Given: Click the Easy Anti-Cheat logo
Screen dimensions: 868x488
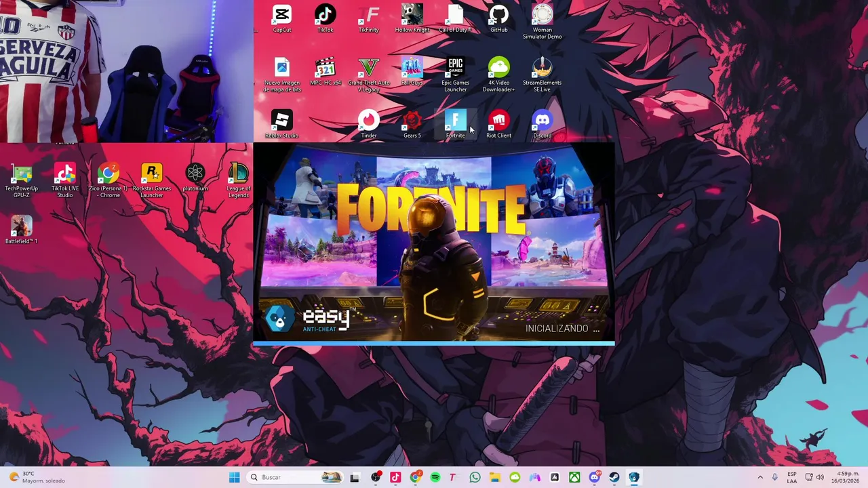Looking at the screenshot, I should point(310,318).
